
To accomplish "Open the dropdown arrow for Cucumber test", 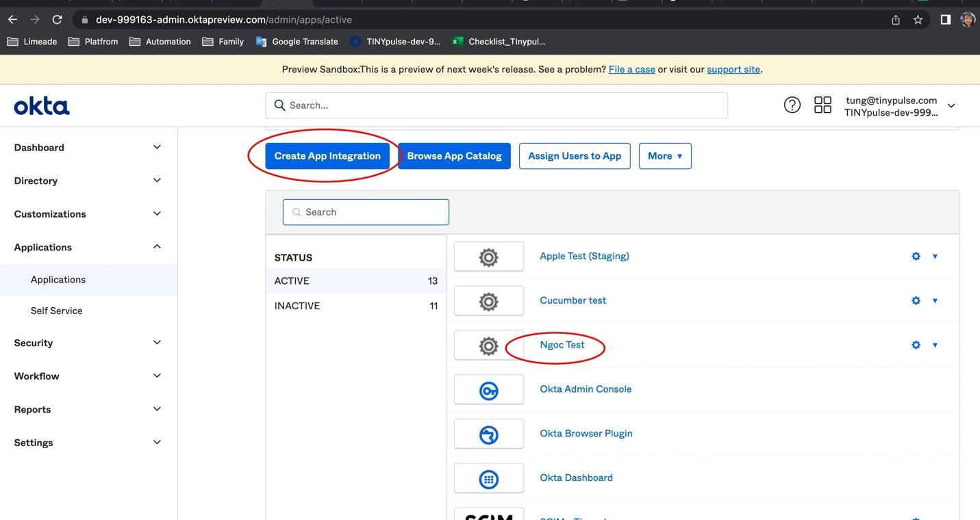I will tap(935, 301).
